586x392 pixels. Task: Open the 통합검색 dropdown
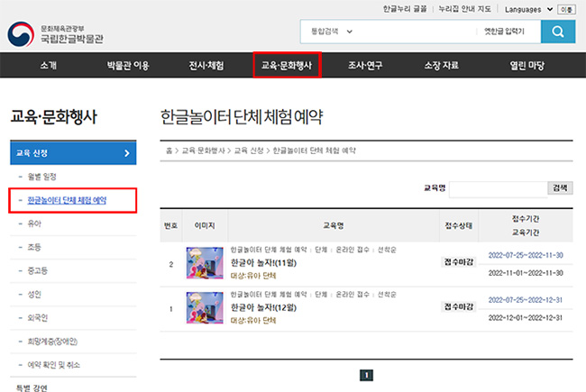(x=332, y=32)
